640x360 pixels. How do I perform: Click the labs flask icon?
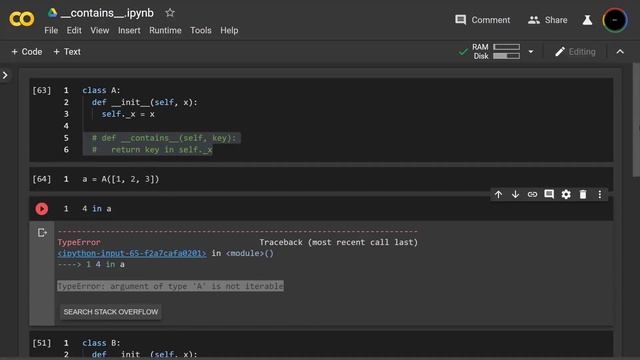[587, 20]
